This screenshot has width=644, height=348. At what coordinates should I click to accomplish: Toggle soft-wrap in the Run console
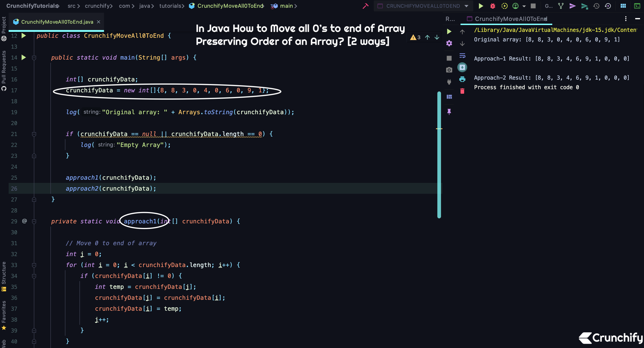(x=462, y=55)
